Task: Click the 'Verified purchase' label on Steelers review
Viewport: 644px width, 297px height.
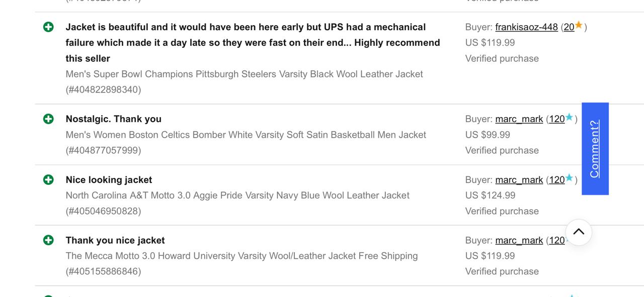Action: [x=502, y=58]
